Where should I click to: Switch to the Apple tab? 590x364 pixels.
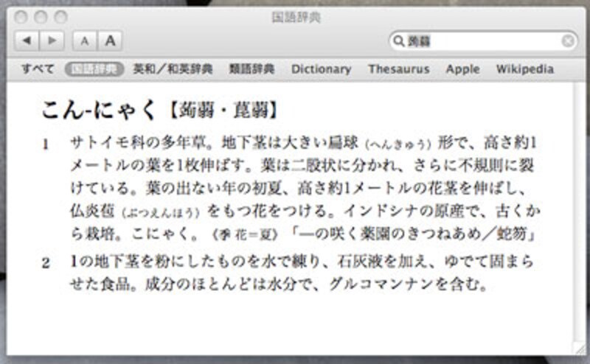463,69
